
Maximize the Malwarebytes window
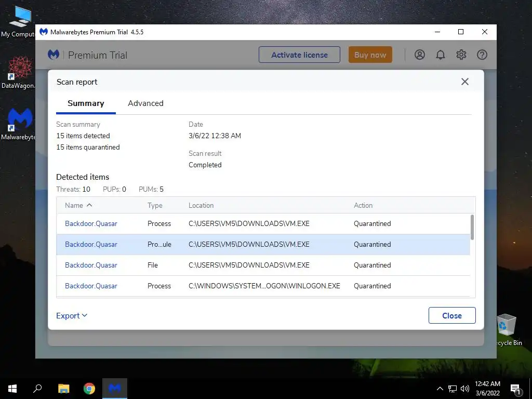click(461, 32)
